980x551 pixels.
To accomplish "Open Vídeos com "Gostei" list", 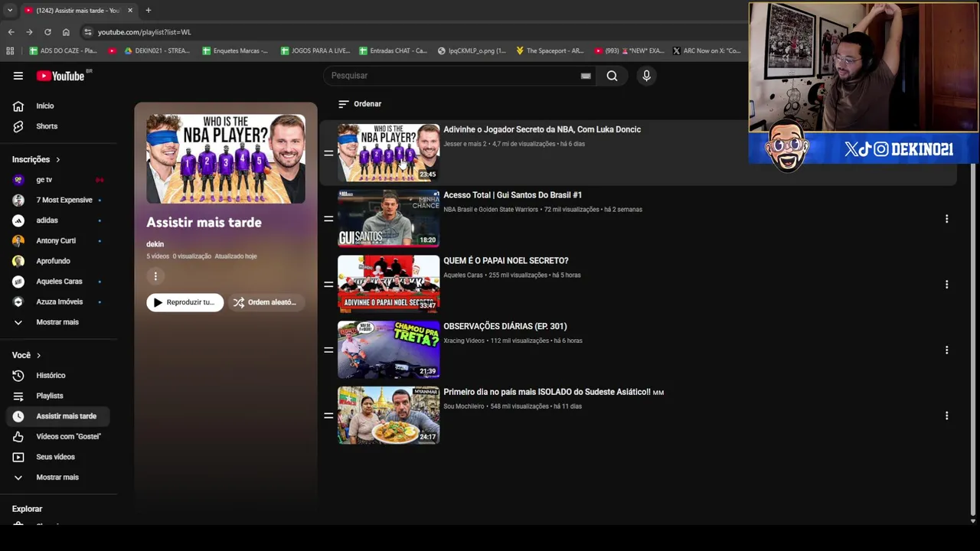I will (x=58, y=436).
